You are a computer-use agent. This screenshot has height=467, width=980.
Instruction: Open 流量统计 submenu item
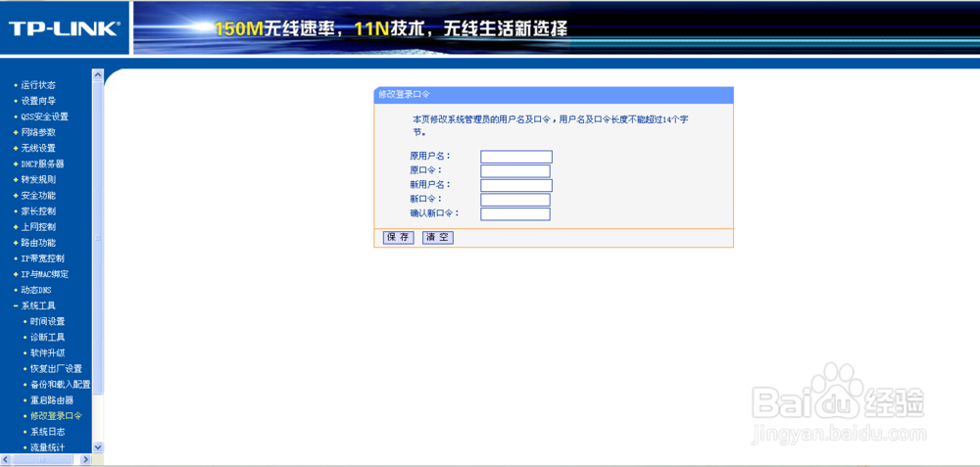pos(47,447)
